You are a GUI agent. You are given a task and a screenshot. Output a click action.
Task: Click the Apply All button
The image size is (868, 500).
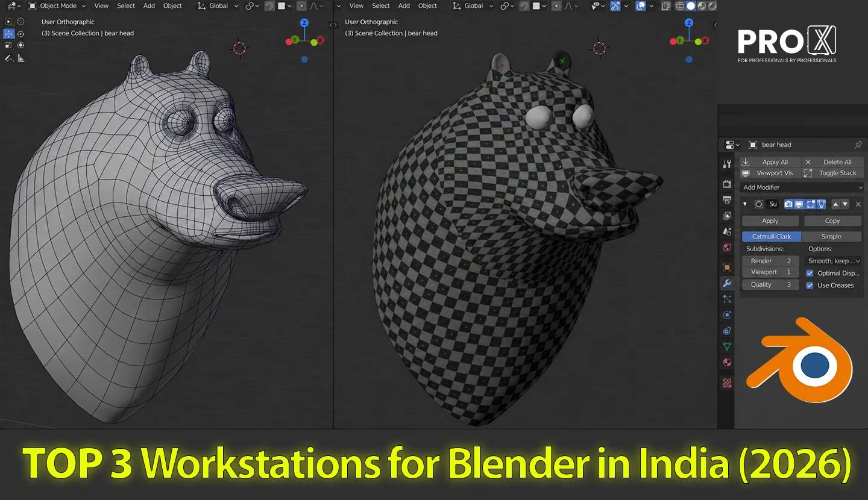[771, 162]
